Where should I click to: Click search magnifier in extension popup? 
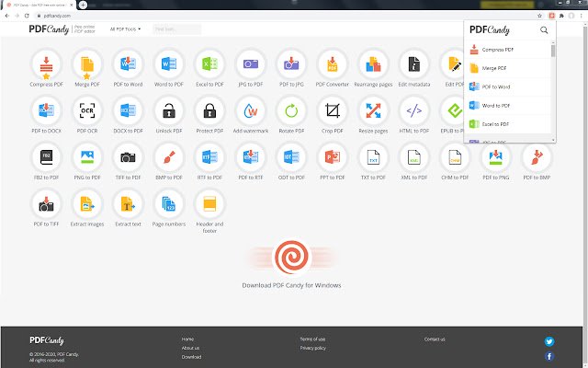(x=544, y=30)
